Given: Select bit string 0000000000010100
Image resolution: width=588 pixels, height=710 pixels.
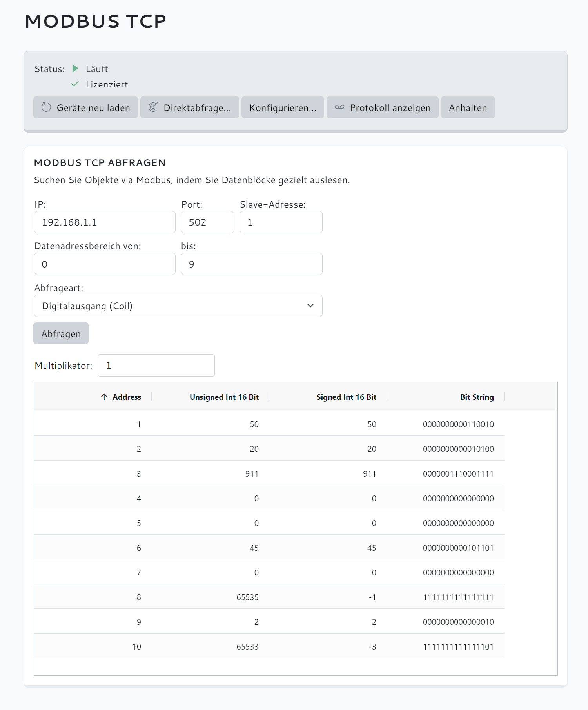Looking at the screenshot, I should [x=458, y=449].
